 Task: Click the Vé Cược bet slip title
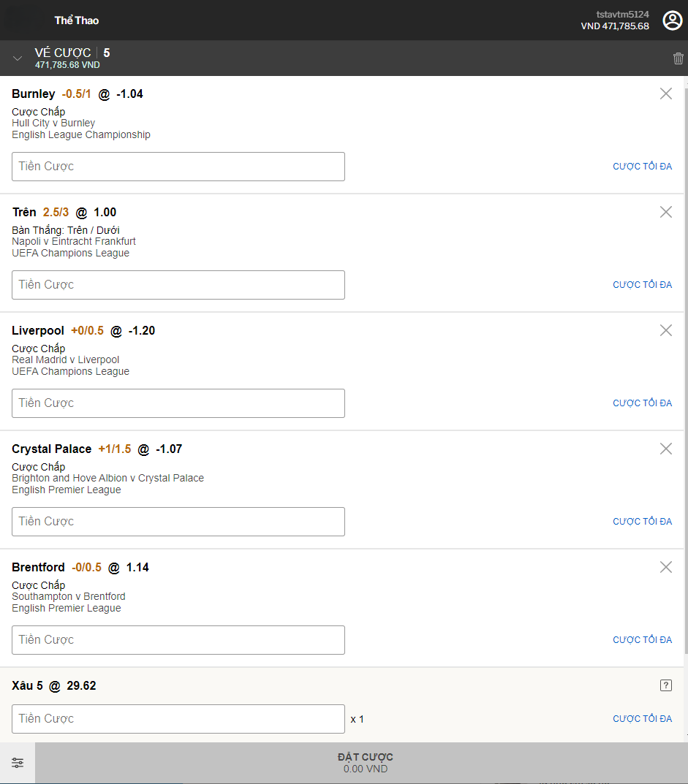63,53
